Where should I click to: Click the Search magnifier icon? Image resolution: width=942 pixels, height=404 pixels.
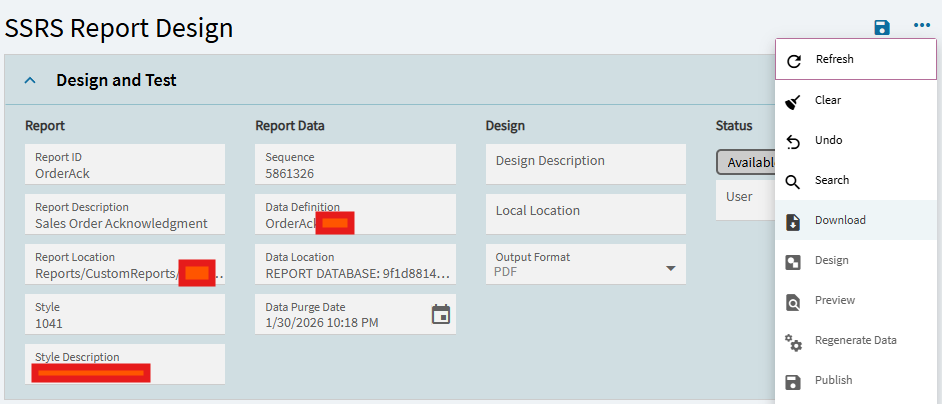coord(794,181)
